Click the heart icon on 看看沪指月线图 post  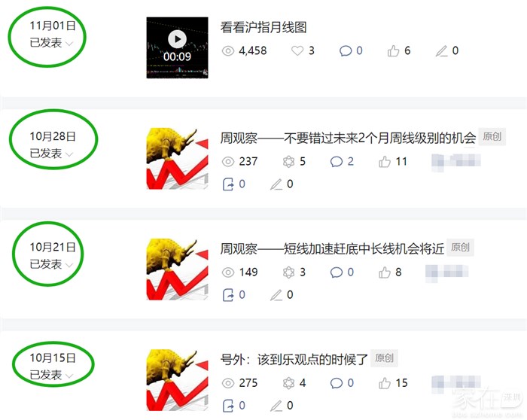click(297, 50)
